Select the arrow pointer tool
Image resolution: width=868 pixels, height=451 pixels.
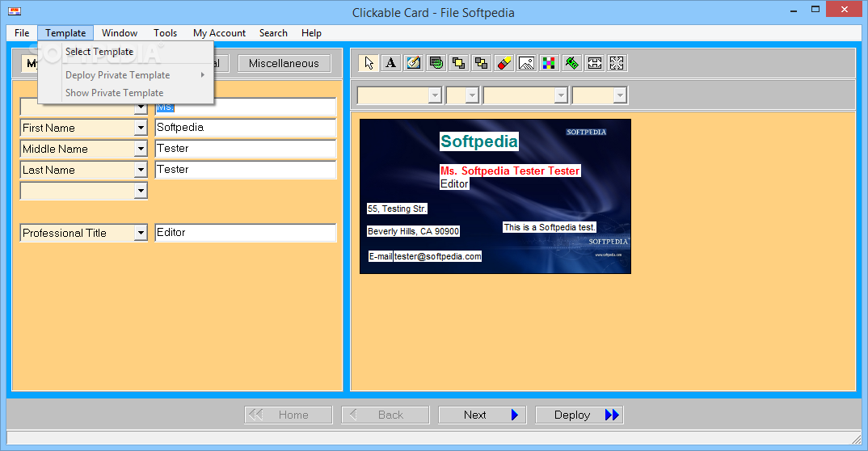pyautogui.click(x=369, y=63)
